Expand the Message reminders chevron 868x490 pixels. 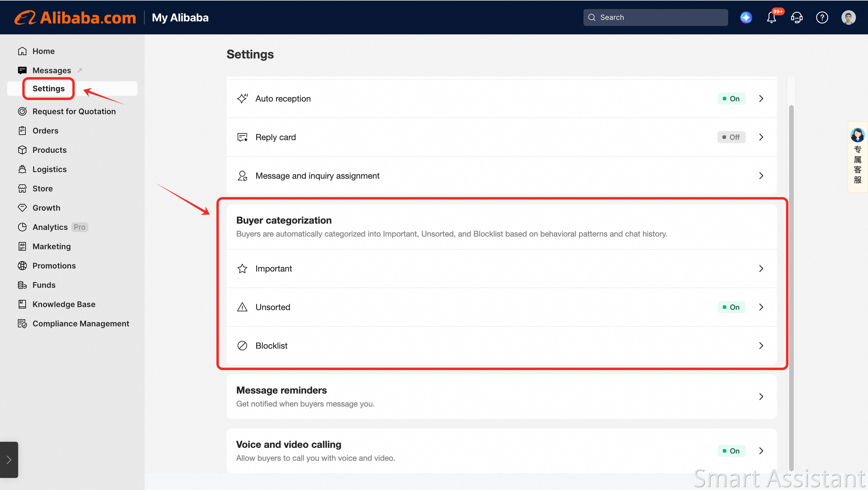[761, 397]
